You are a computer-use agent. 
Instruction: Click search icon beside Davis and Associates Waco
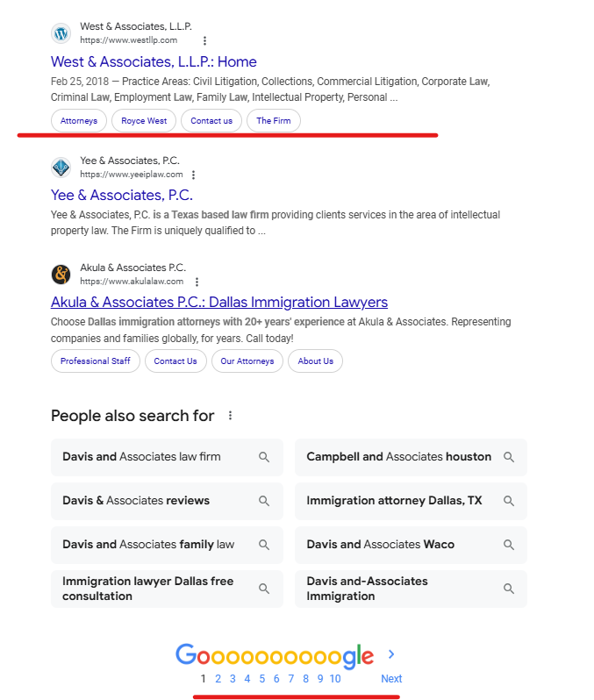coord(509,545)
